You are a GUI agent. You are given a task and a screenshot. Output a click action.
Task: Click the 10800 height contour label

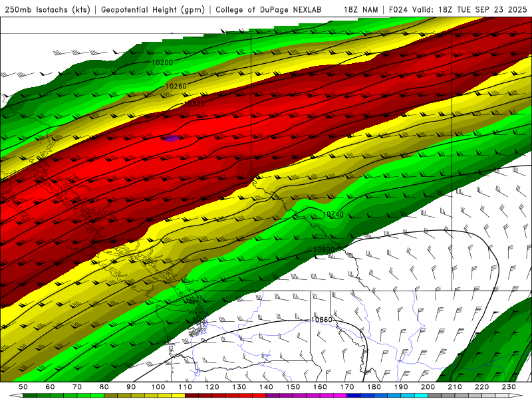click(x=324, y=250)
